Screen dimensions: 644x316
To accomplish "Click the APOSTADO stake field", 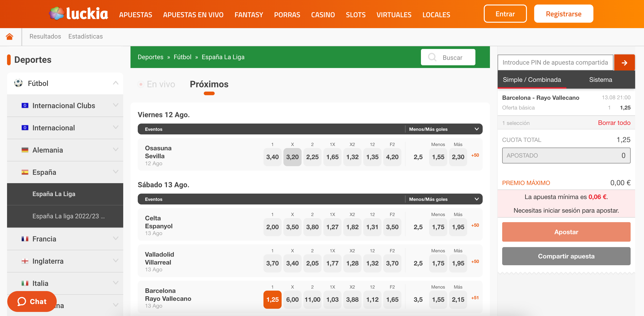I will [566, 155].
